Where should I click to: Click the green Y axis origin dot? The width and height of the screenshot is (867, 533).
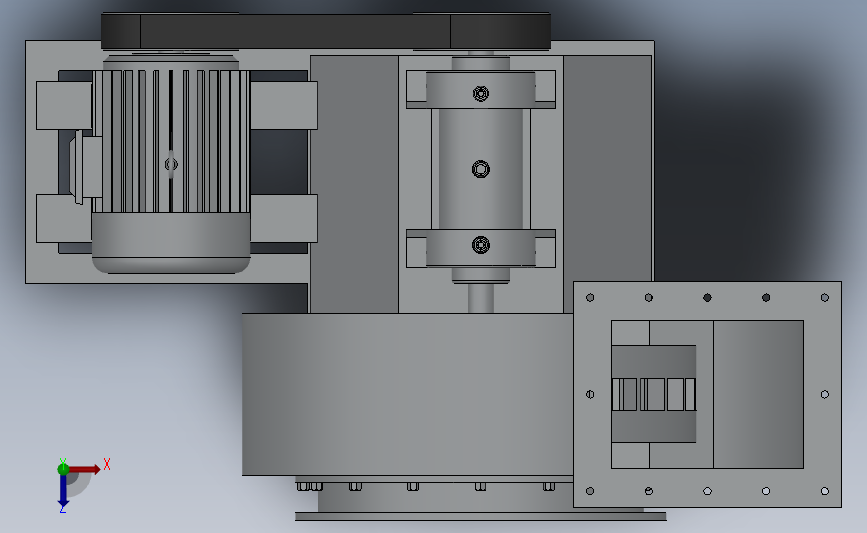63,469
